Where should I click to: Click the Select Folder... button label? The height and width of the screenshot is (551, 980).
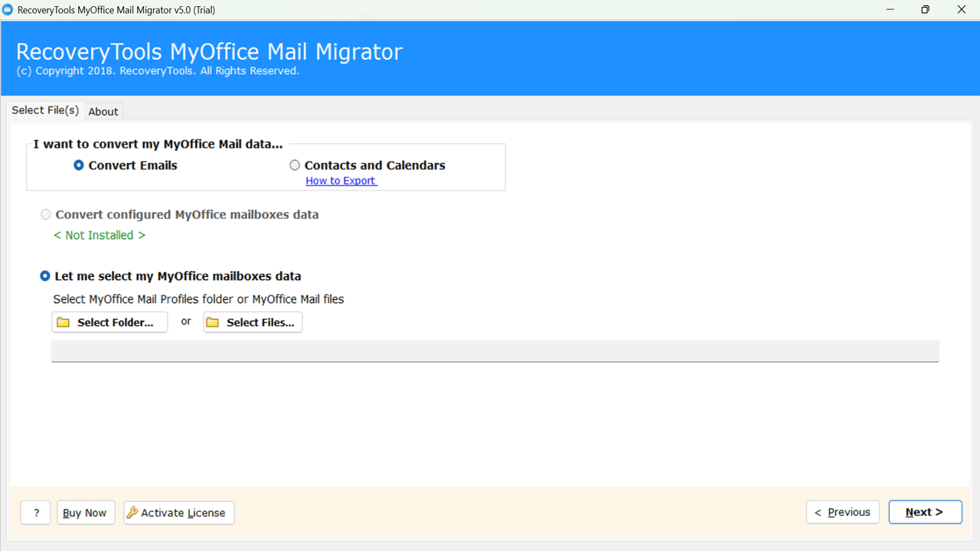[x=116, y=323]
